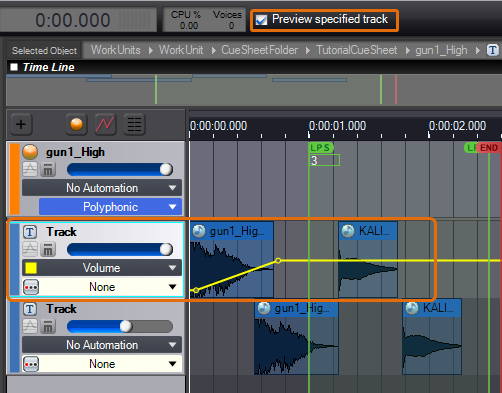Click the mixer fader icon in bottom Track row
The height and width of the screenshot is (393, 502).
[x=48, y=327]
